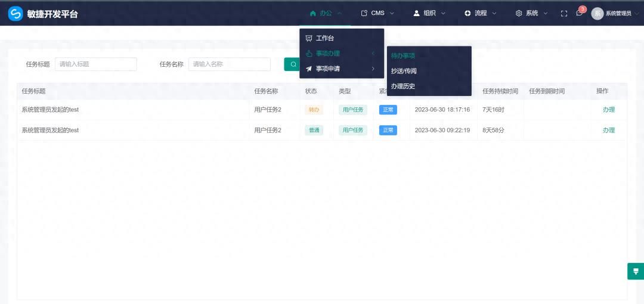
Task: Click the 转办 status tag
Action: click(314, 110)
